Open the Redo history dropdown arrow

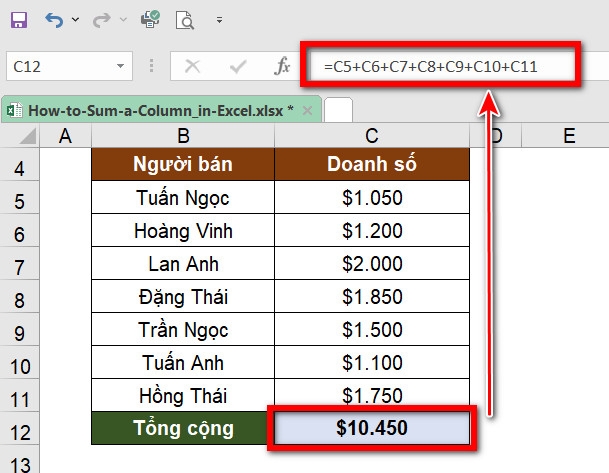[123, 19]
